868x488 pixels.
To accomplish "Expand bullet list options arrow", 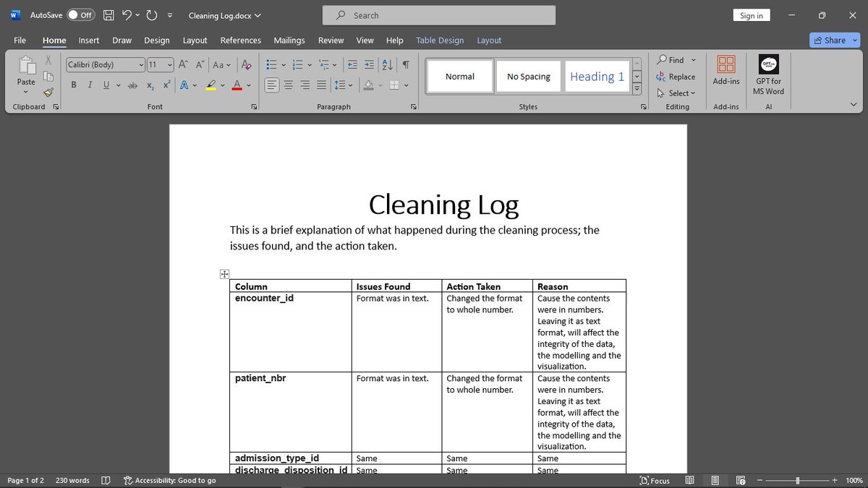I will tap(283, 64).
